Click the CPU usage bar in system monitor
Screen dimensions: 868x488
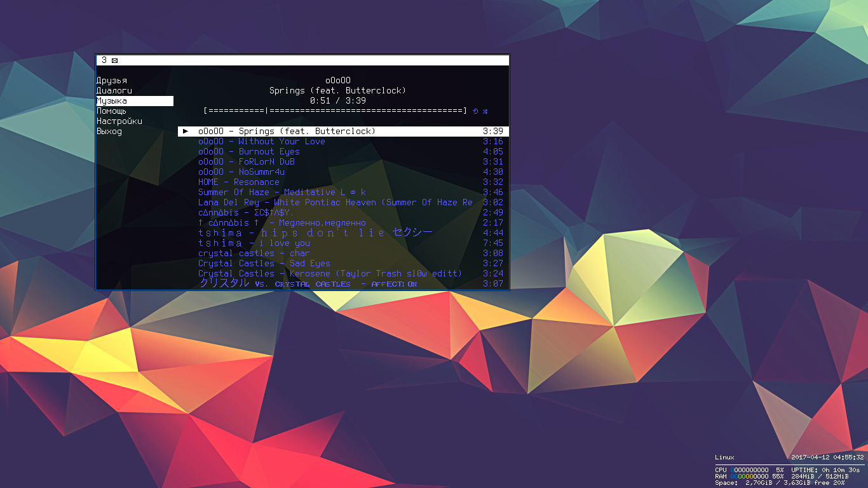click(749, 470)
